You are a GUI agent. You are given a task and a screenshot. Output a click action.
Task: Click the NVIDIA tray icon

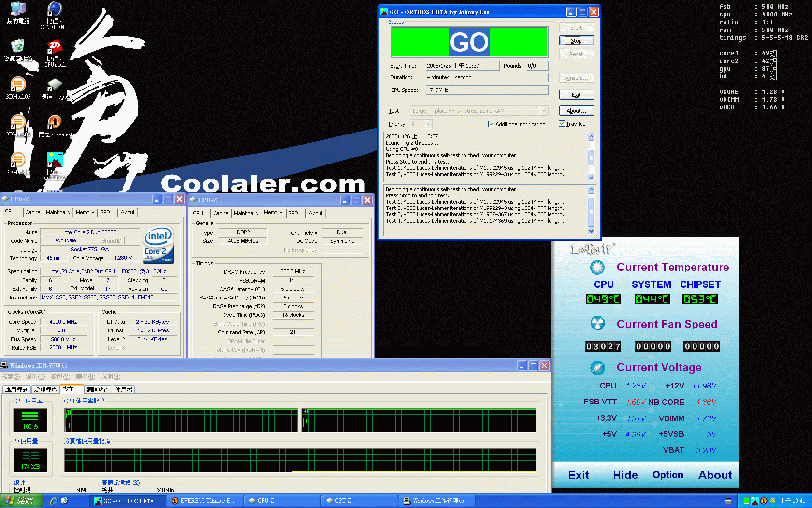coord(772,501)
